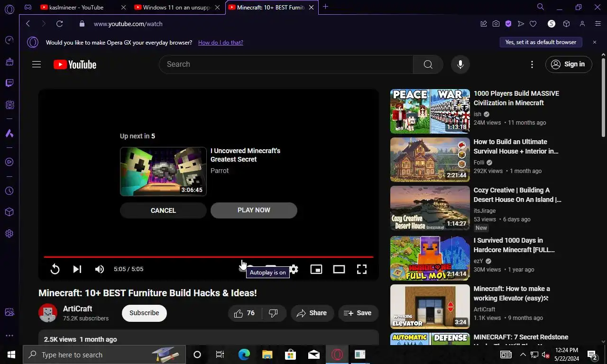Reload the current page
Image resolution: width=607 pixels, height=364 pixels.
(59, 24)
